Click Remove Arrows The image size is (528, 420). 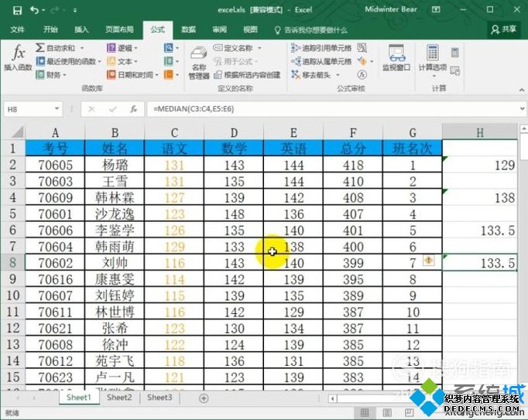click(x=311, y=74)
